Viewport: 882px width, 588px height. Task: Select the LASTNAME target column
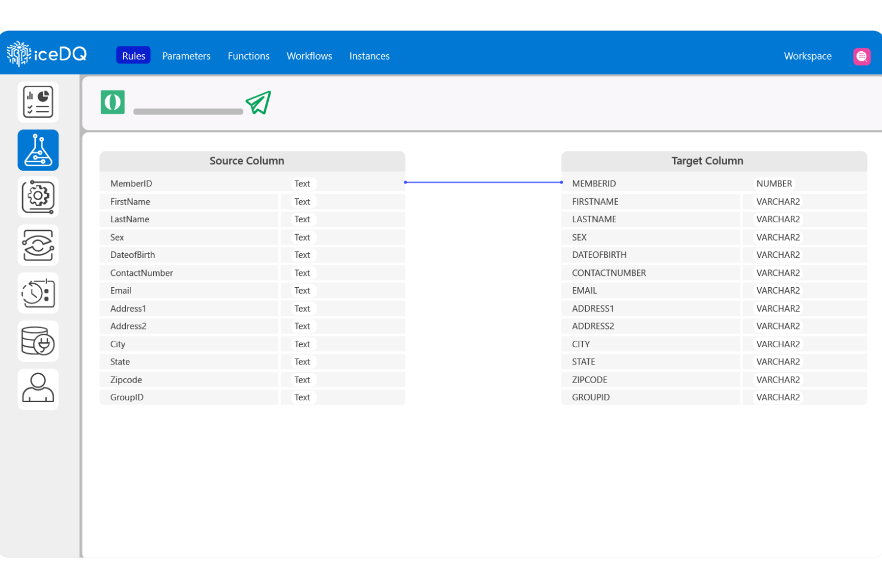(x=651, y=219)
